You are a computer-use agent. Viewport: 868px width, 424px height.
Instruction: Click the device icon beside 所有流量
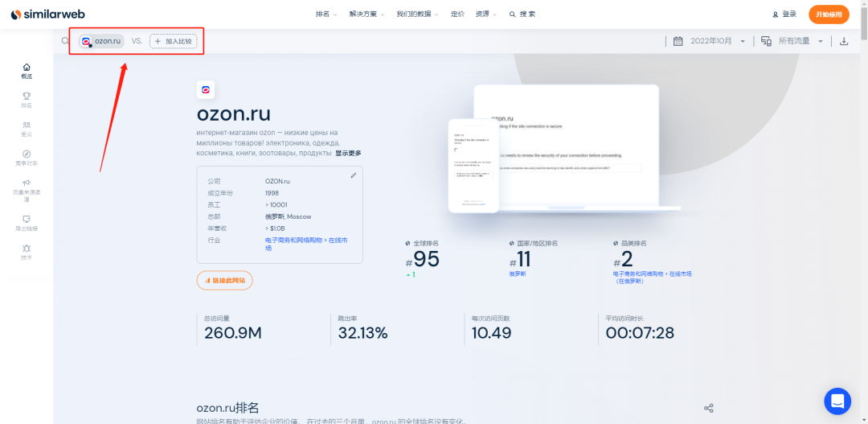pyautogui.click(x=766, y=41)
